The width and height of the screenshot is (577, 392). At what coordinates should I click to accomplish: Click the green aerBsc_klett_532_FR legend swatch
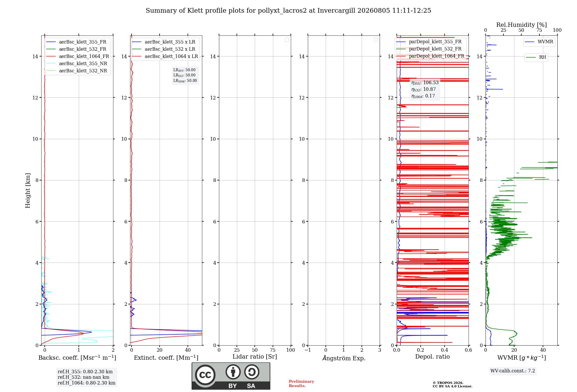[x=51, y=49]
